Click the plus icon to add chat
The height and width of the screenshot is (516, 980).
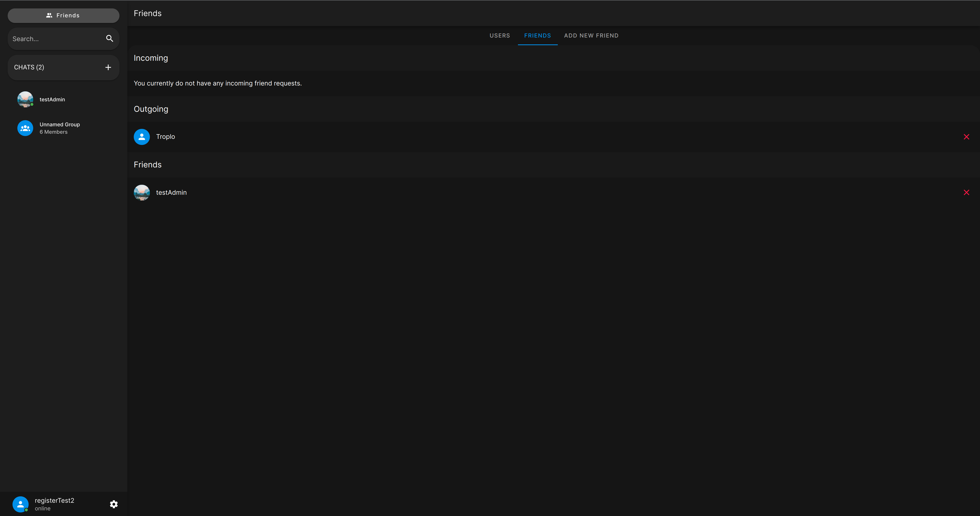point(108,67)
